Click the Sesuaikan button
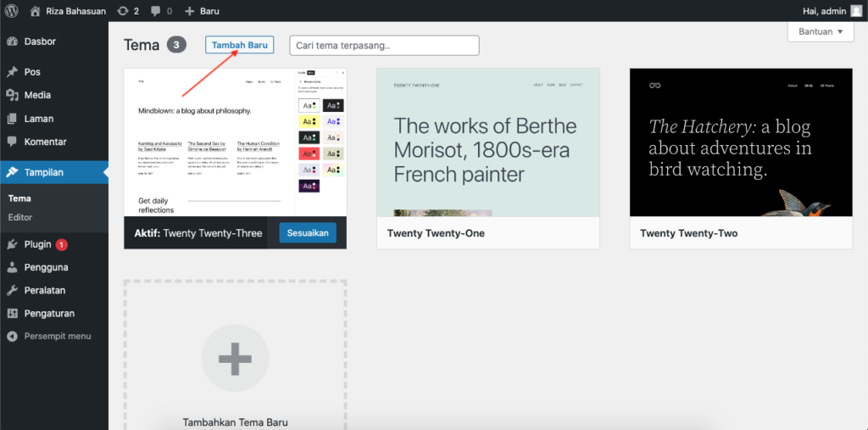The width and height of the screenshot is (868, 430). point(308,233)
